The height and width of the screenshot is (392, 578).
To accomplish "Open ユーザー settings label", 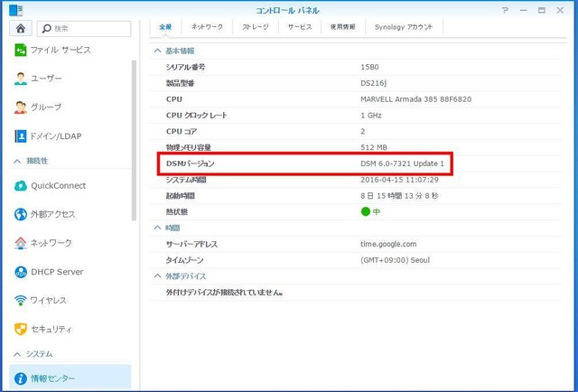I will [46, 79].
